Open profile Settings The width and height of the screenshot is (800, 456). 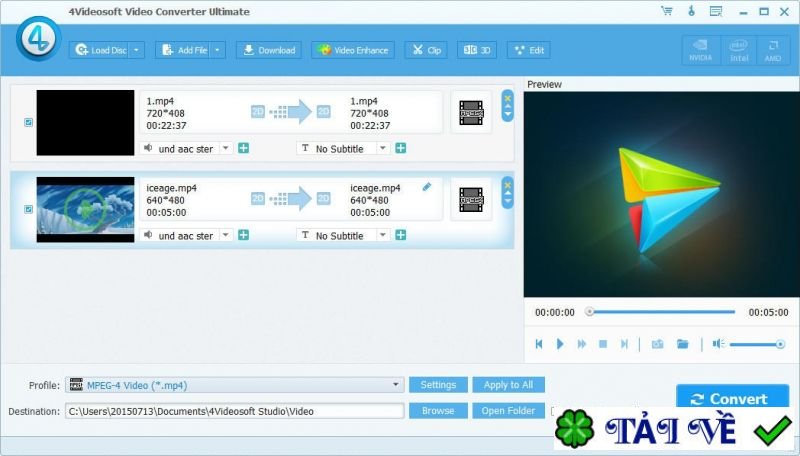pyautogui.click(x=438, y=385)
